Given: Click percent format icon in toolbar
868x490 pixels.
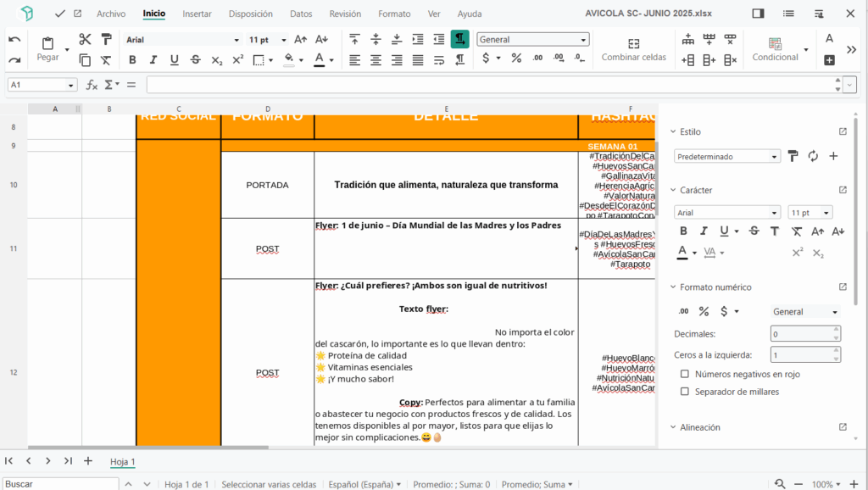Looking at the screenshot, I should pyautogui.click(x=516, y=58).
